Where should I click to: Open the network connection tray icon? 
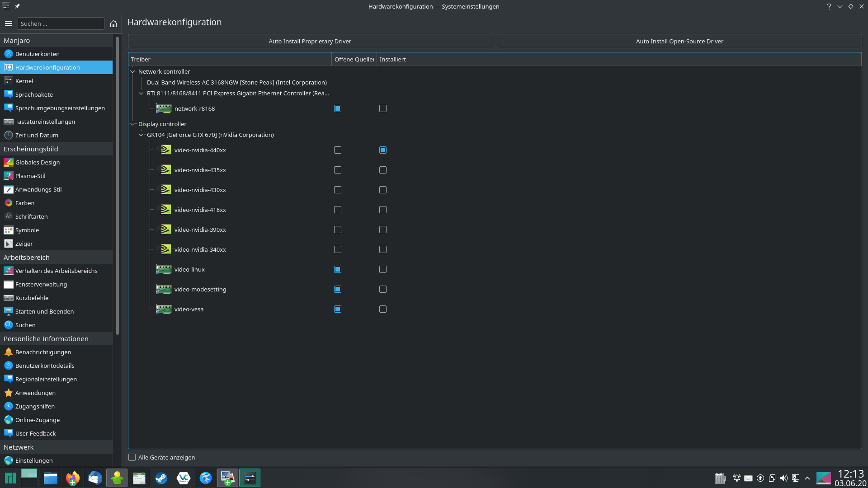click(x=796, y=478)
